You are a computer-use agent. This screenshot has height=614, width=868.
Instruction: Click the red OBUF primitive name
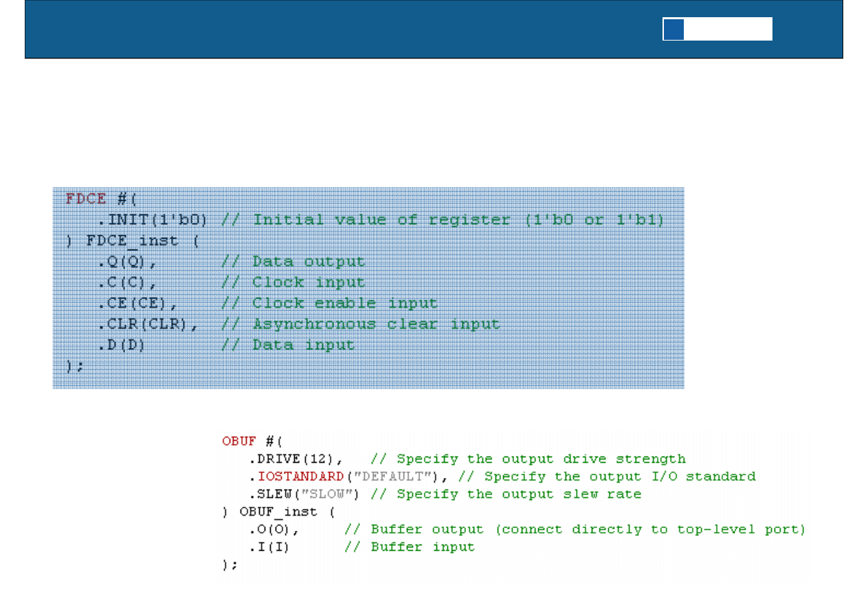click(239, 441)
